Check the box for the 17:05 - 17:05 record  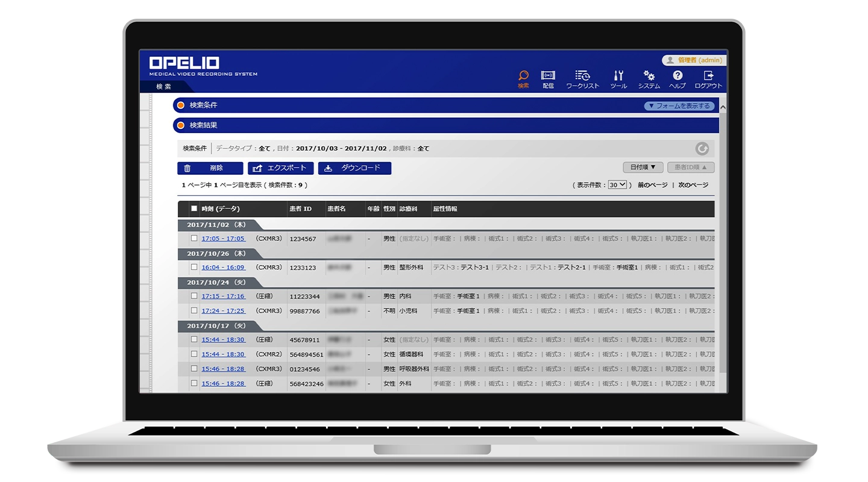tap(194, 238)
